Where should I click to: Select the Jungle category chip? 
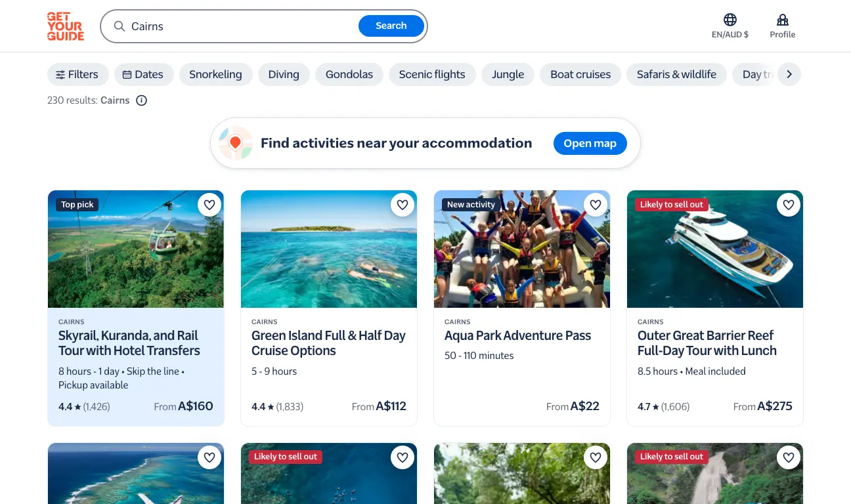[x=508, y=74]
